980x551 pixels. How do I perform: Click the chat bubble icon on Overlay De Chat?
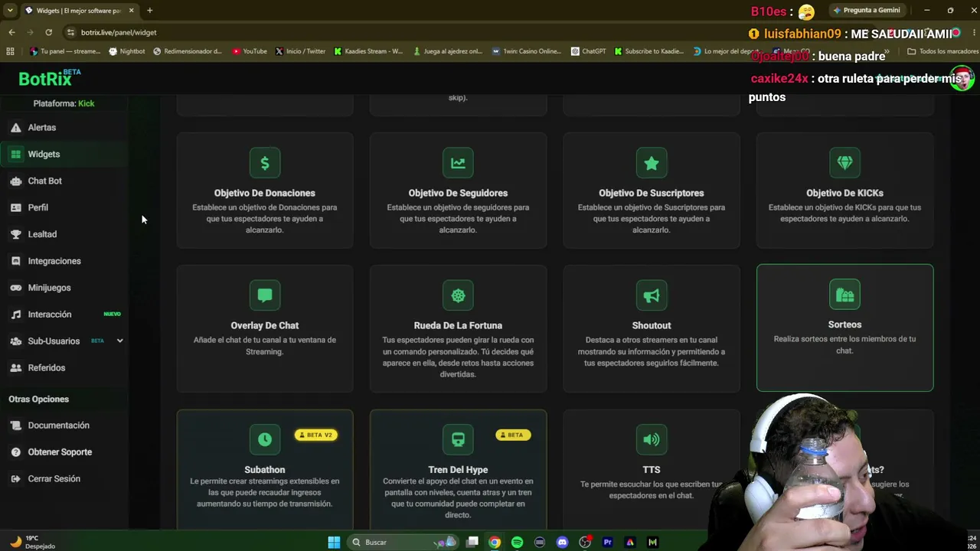(x=265, y=295)
